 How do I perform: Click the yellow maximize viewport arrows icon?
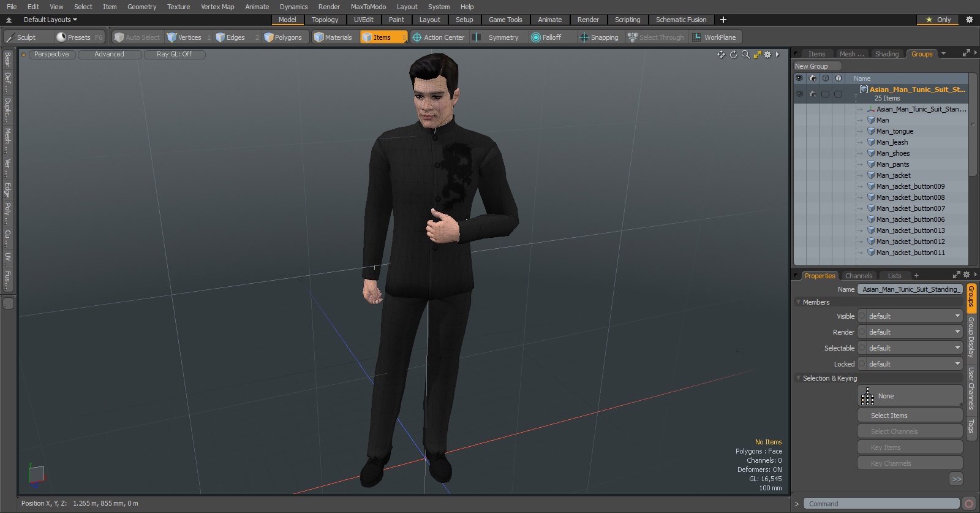758,55
